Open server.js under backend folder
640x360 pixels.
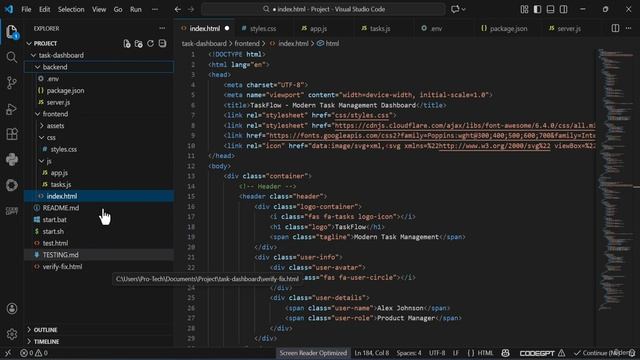click(58, 102)
